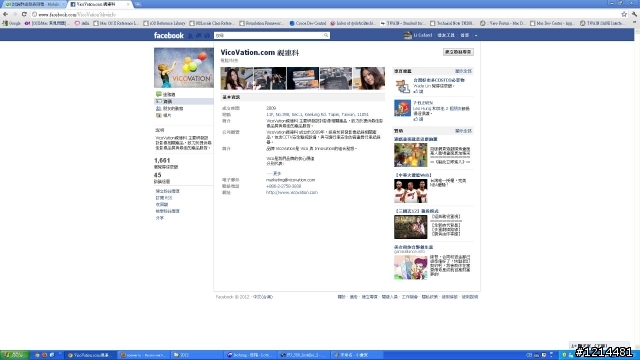640x360 pixels.
Task: Click the Windows Start button
Action: pyautogui.click(x=14, y=355)
